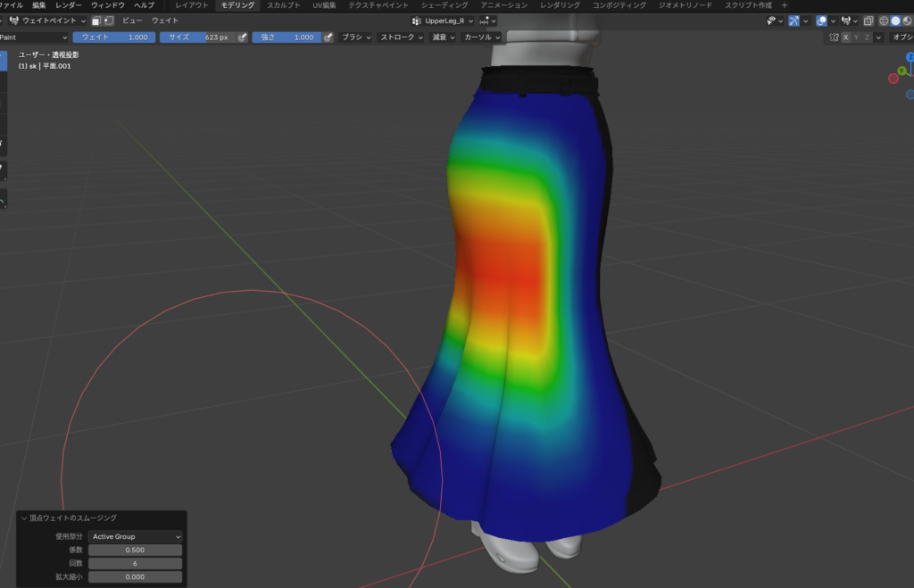Click the strength pressure sensitivity icon
This screenshot has height=588, width=914.
pyautogui.click(x=328, y=37)
